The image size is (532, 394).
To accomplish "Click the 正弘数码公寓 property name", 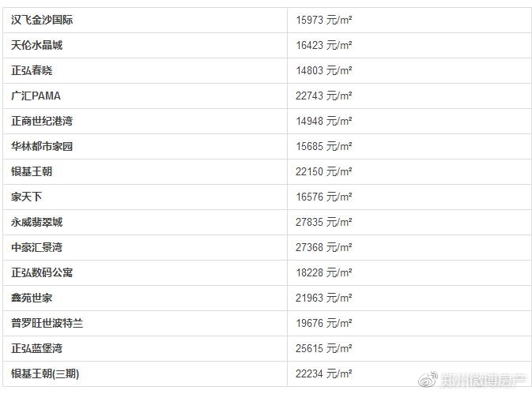I will pyautogui.click(x=42, y=272).
